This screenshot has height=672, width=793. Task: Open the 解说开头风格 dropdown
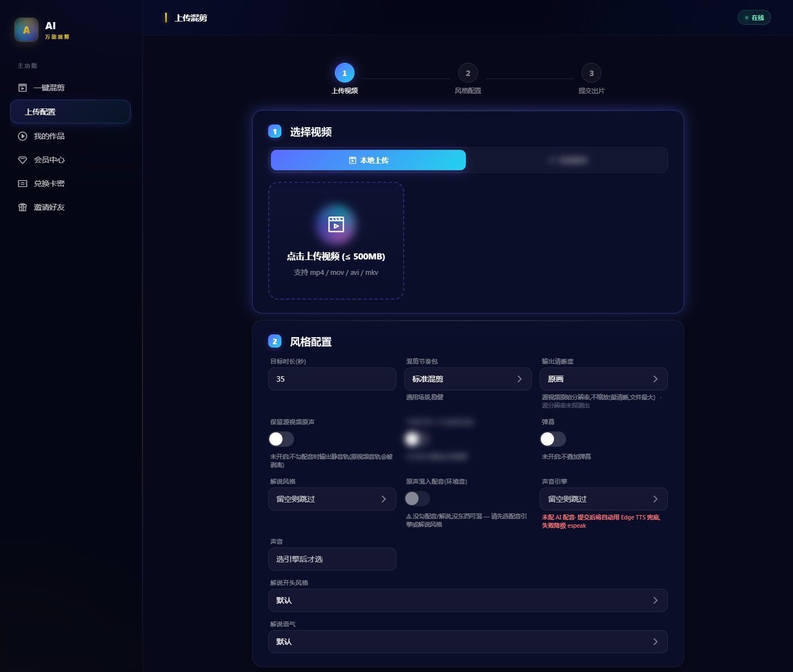click(x=468, y=600)
